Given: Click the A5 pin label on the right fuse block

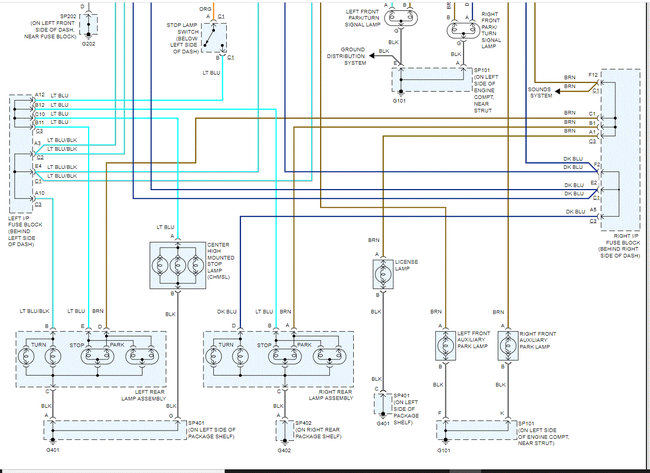Looking at the screenshot, I should click(593, 210).
